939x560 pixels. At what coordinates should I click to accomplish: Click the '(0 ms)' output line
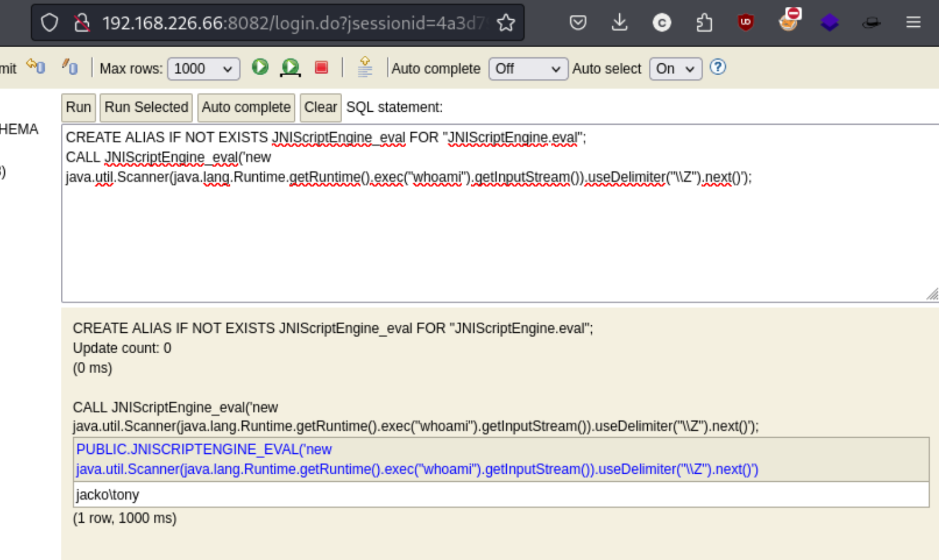pos(93,368)
